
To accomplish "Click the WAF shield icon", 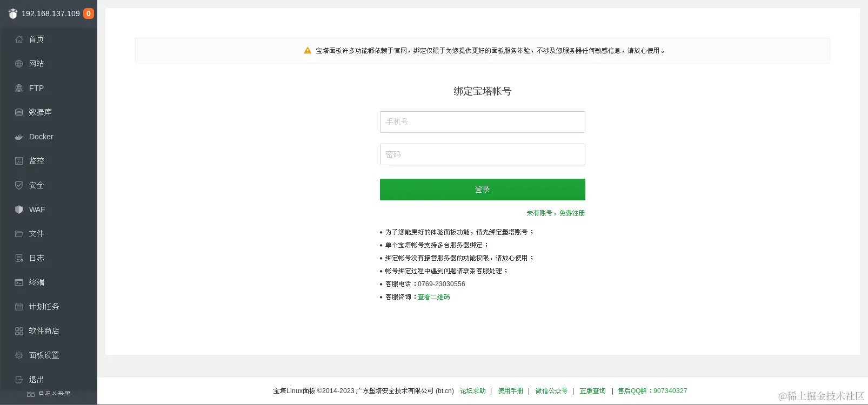I will click(19, 210).
